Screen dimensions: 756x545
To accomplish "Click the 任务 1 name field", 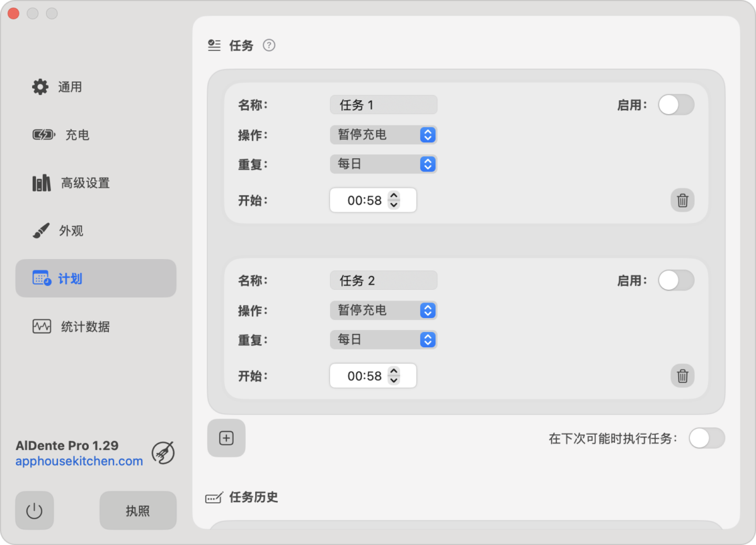I will pos(383,105).
